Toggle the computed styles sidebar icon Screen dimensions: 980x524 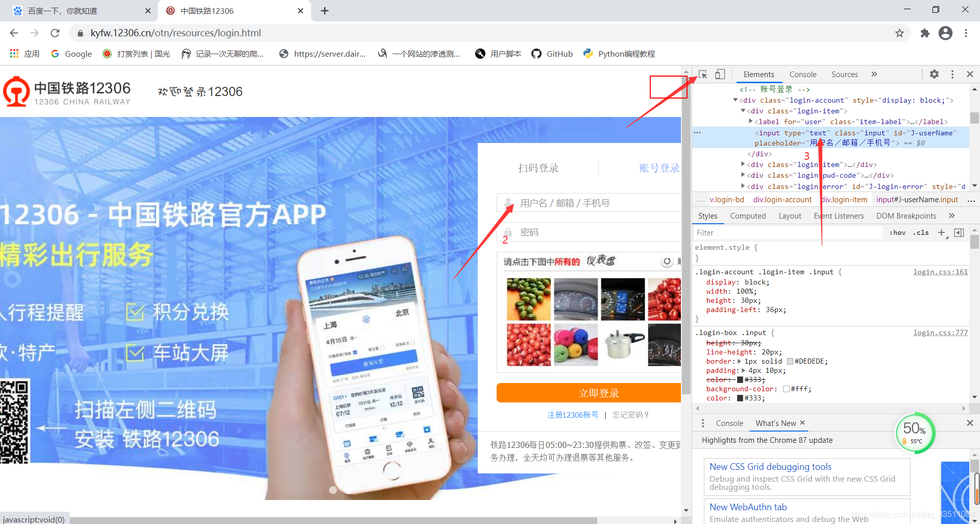pyautogui.click(x=959, y=233)
